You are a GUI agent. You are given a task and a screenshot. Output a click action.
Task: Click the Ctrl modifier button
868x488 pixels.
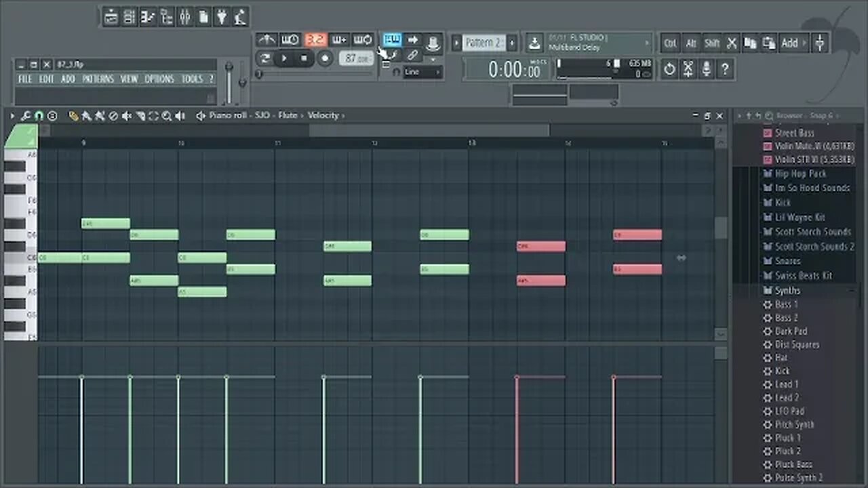[x=670, y=43]
